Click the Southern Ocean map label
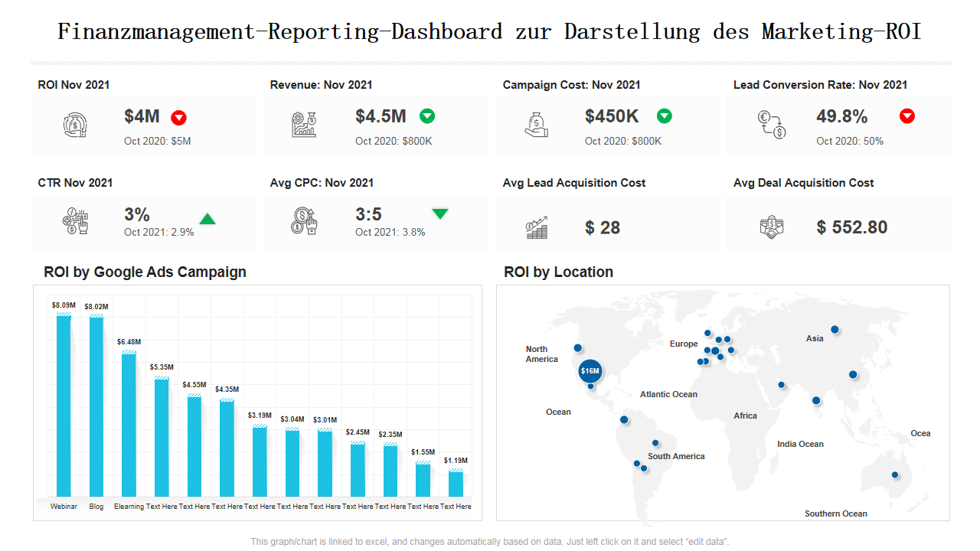Screen dimensions: 980x551 tap(836, 514)
